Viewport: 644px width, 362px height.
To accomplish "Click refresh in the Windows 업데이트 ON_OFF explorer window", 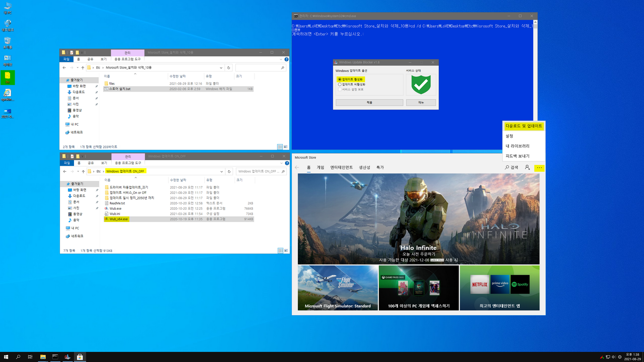I will click(229, 171).
